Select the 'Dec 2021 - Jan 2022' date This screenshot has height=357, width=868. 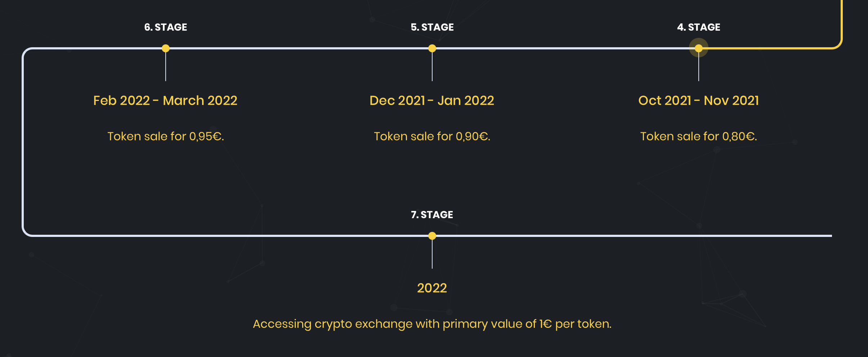click(x=432, y=101)
